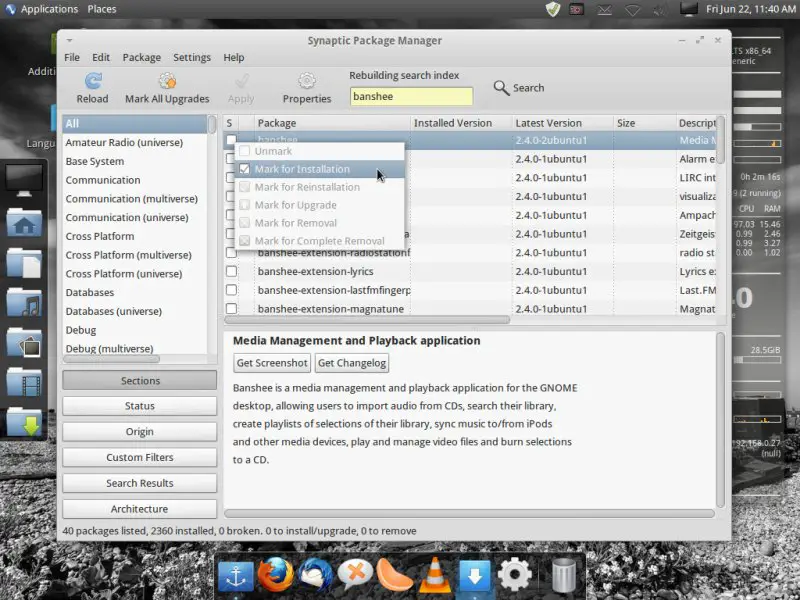Click the volume speaker tray icon

click(661, 10)
